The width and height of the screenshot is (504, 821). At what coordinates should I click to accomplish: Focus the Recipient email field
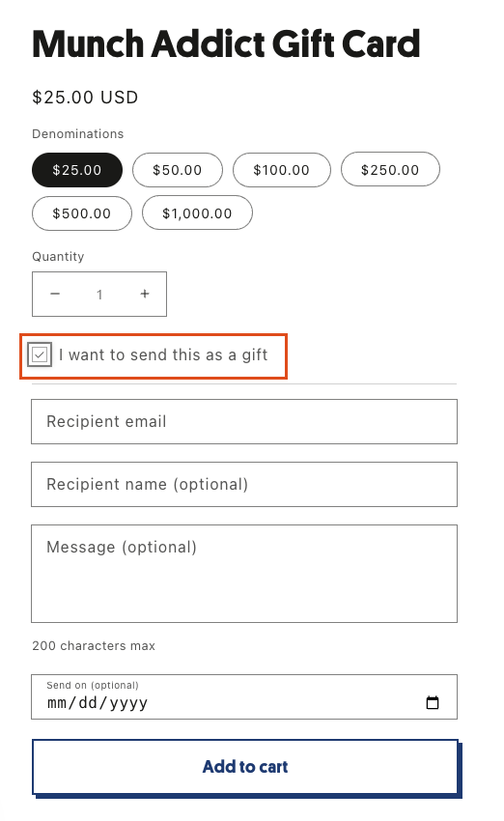click(244, 421)
